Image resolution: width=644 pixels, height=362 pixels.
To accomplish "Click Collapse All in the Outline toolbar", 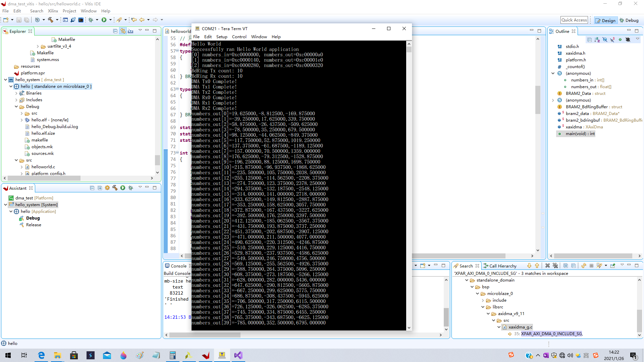I will pos(590,40).
